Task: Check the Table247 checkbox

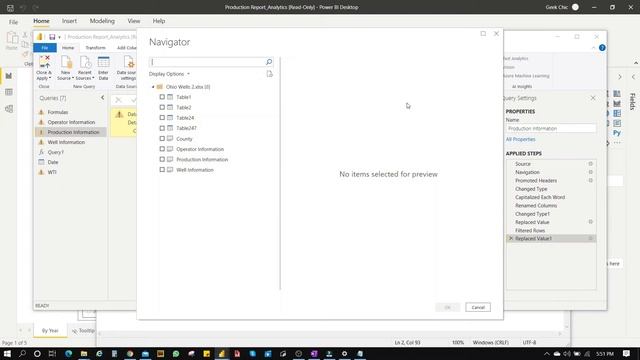Action: pos(162,128)
